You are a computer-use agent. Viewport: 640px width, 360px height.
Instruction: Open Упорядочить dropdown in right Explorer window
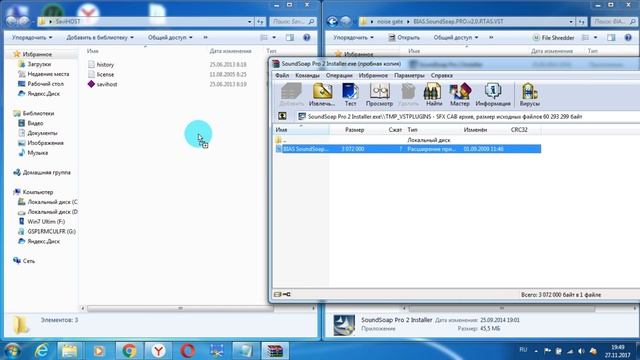click(x=353, y=38)
